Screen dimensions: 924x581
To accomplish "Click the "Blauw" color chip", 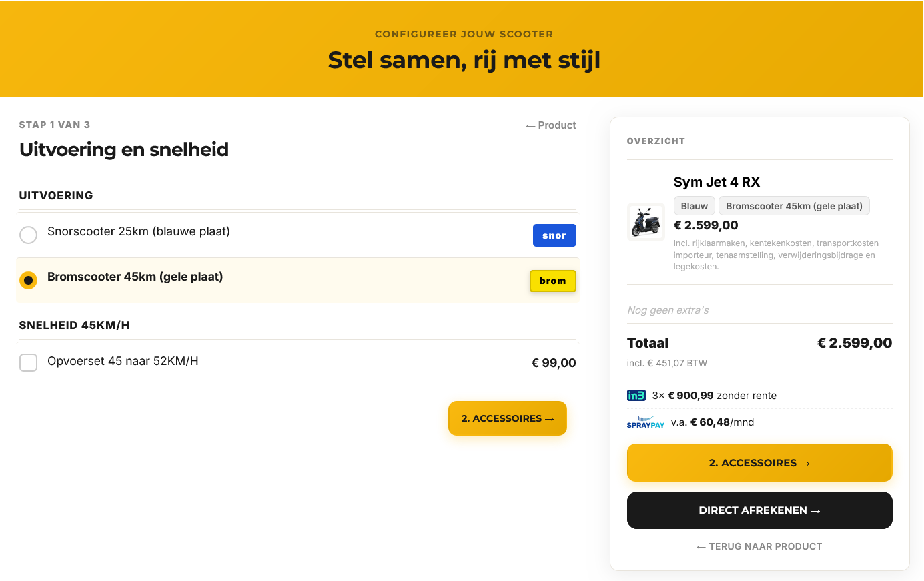I will (694, 205).
